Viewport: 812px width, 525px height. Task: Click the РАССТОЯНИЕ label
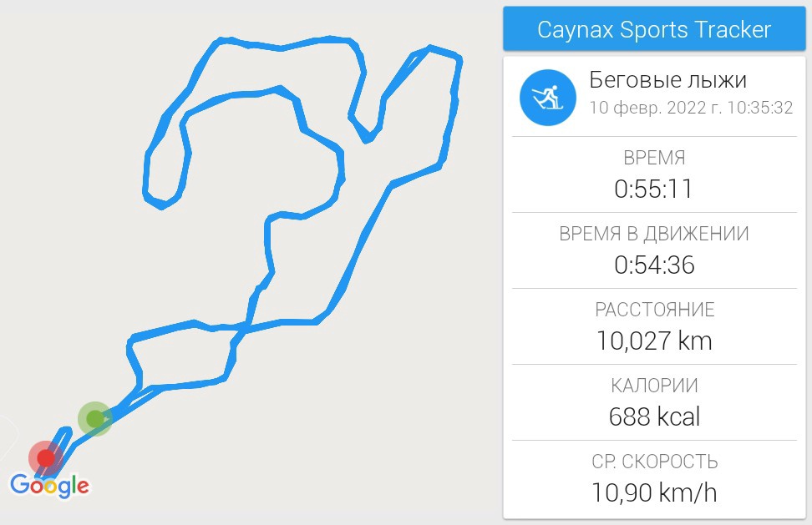[654, 310]
